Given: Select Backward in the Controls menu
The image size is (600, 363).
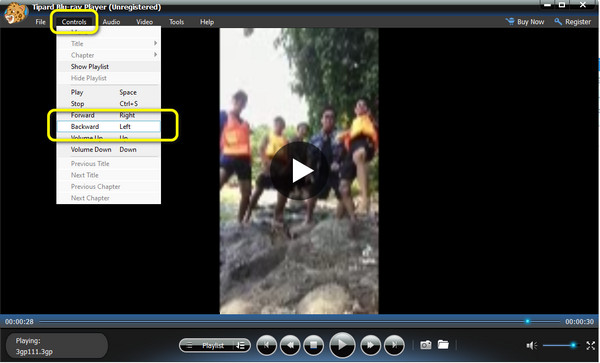Looking at the screenshot, I should (109, 127).
